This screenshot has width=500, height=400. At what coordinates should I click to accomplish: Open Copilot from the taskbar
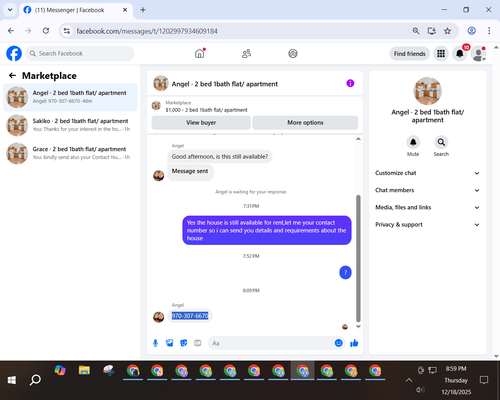60,370
